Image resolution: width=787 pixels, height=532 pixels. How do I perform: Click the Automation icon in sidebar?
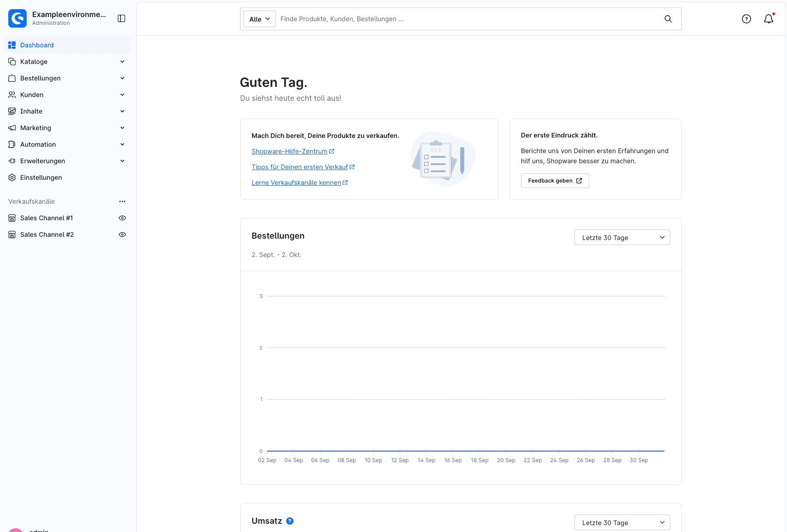(x=12, y=144)
